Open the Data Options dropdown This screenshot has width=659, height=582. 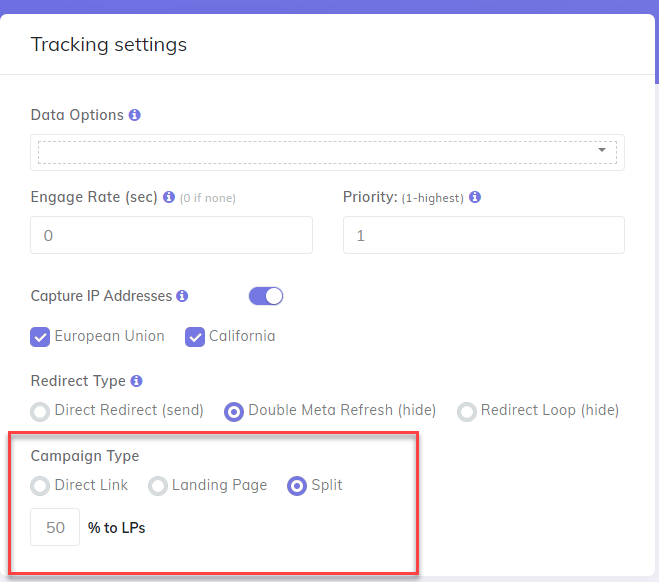tap(327, 152)
